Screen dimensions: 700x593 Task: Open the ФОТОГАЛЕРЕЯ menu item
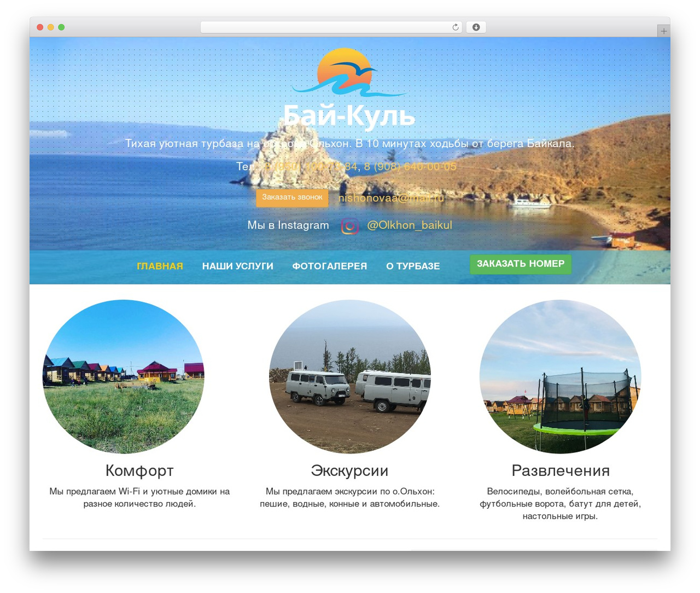[x=330, y=266]
